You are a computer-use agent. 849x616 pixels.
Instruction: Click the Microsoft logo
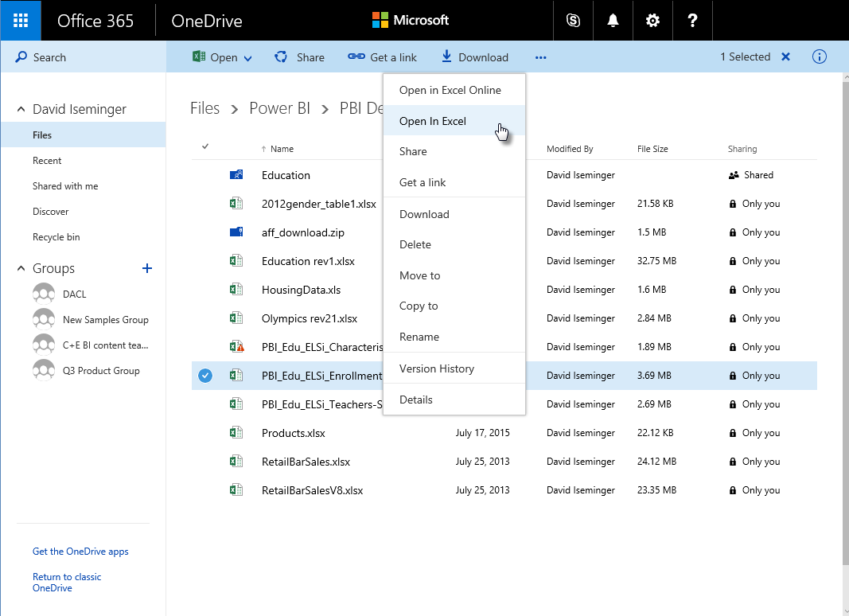tap(411, 21)
